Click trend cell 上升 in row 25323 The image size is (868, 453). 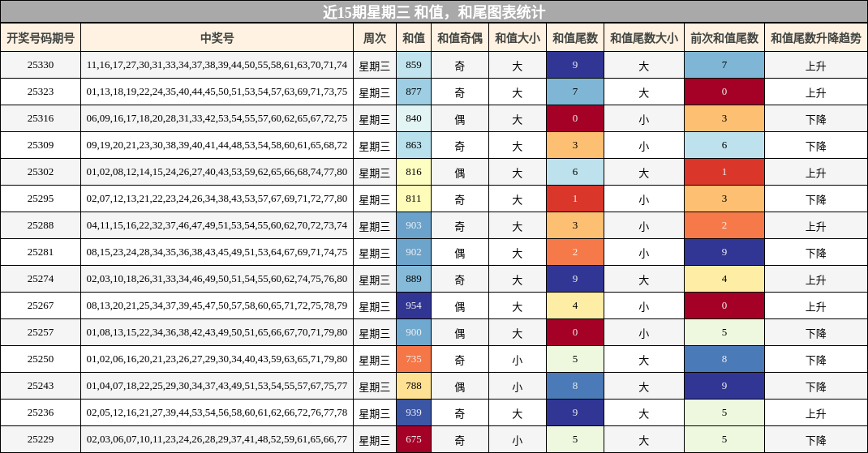coord(816,92)
